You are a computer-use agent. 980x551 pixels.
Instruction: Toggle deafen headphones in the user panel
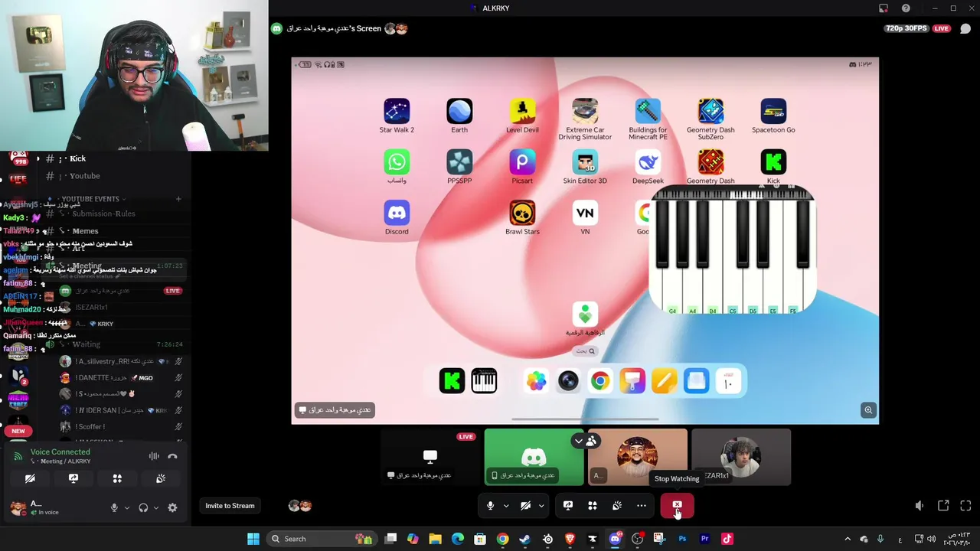pyautogui.click(x=143, y=507)
